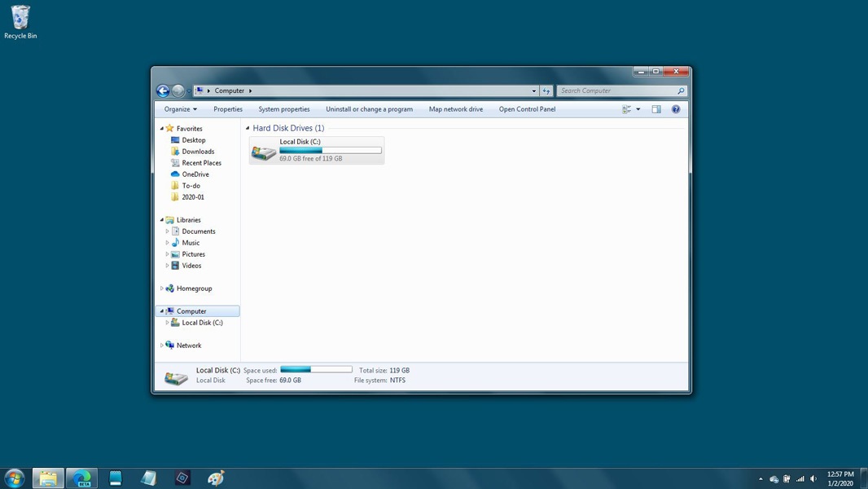Viewport: 868px width, 489px height.
Task: Expand the Network tree node
Action: tap(162, 346)
